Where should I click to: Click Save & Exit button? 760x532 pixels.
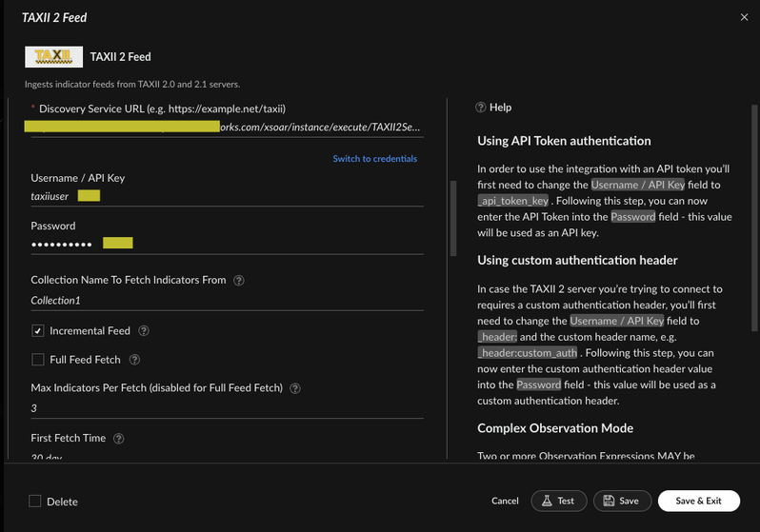point(698,501)
